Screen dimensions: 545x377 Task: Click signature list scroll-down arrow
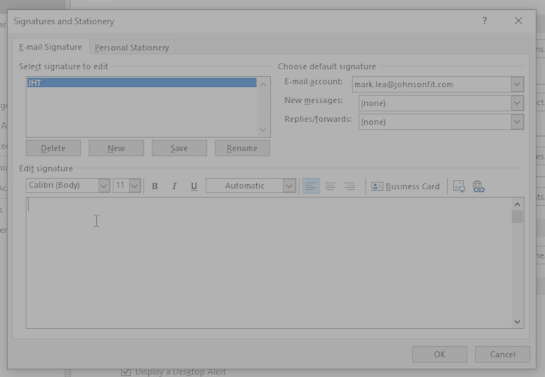click(263, 130)
